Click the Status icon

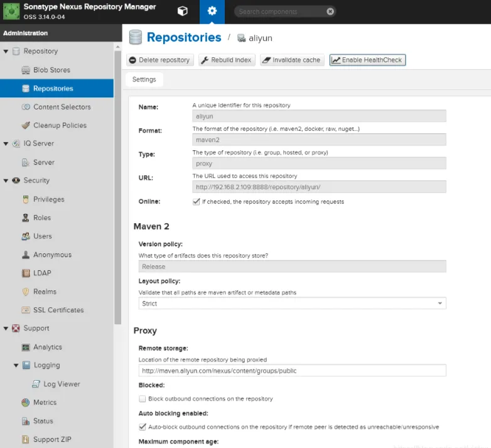coord(26,421)
